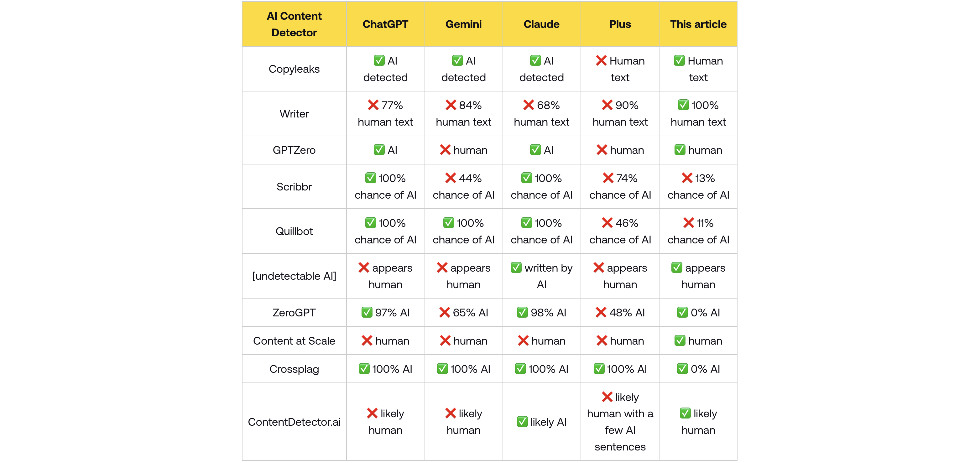This screenshot has width=980, height=463.
Task: Click the red cross beside ZeroGPT 65% AI
Action: [444, 312]
